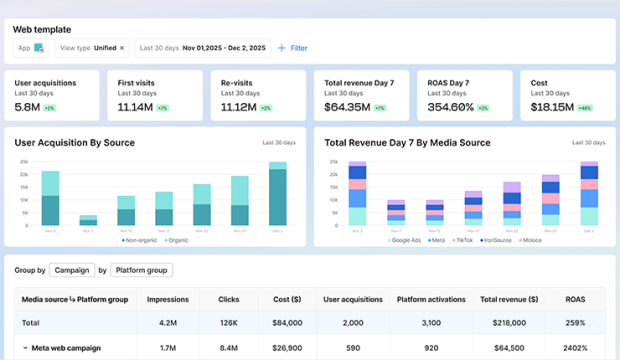
Task: Sort by ROAS column header
Action: [x=575, y=299]
